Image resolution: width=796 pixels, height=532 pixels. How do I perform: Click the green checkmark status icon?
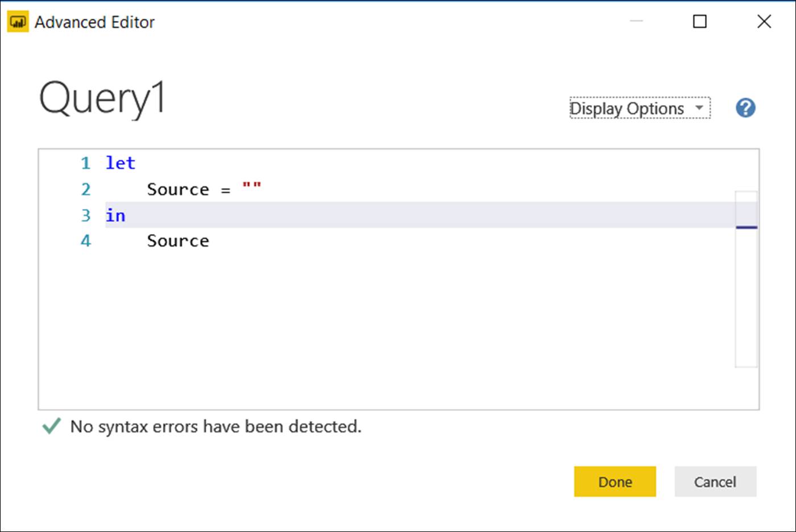[51, 426]
